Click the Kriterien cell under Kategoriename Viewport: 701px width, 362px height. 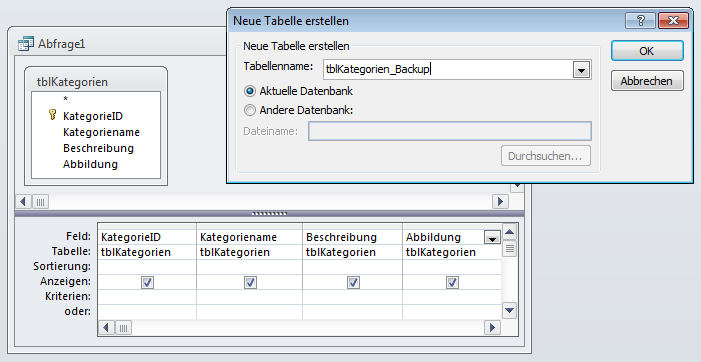point(249,297)
